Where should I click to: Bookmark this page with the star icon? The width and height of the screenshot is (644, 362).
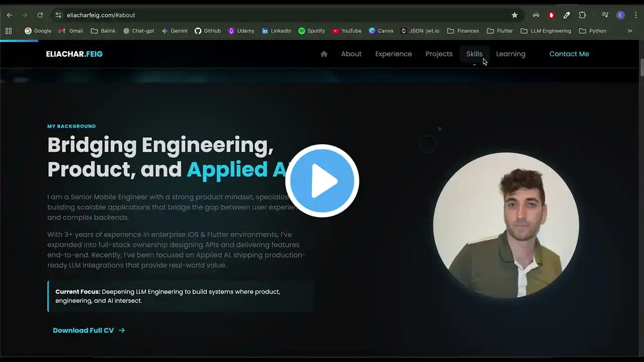point(515,15)
